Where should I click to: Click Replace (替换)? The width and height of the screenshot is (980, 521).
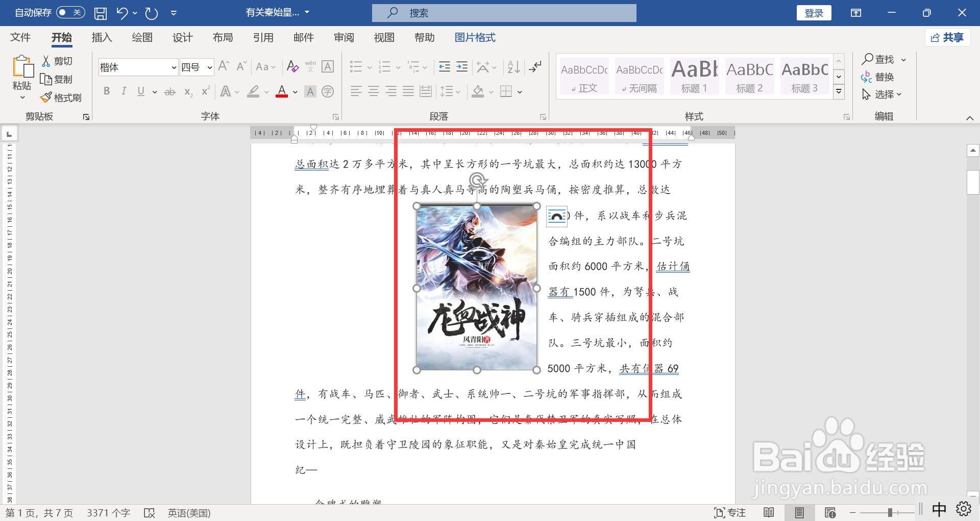(x=878, y=77)
